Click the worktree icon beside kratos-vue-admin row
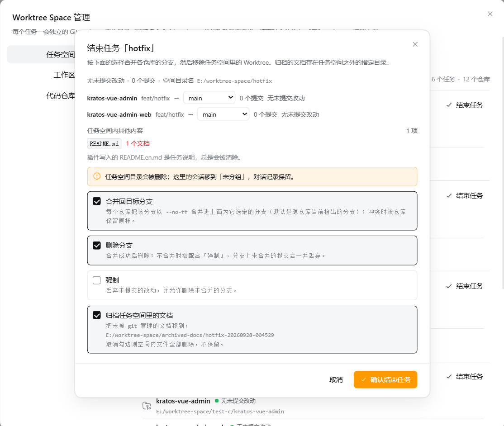Image resolution: width=504 pixels, height=426 pixels. pos(147,406)
